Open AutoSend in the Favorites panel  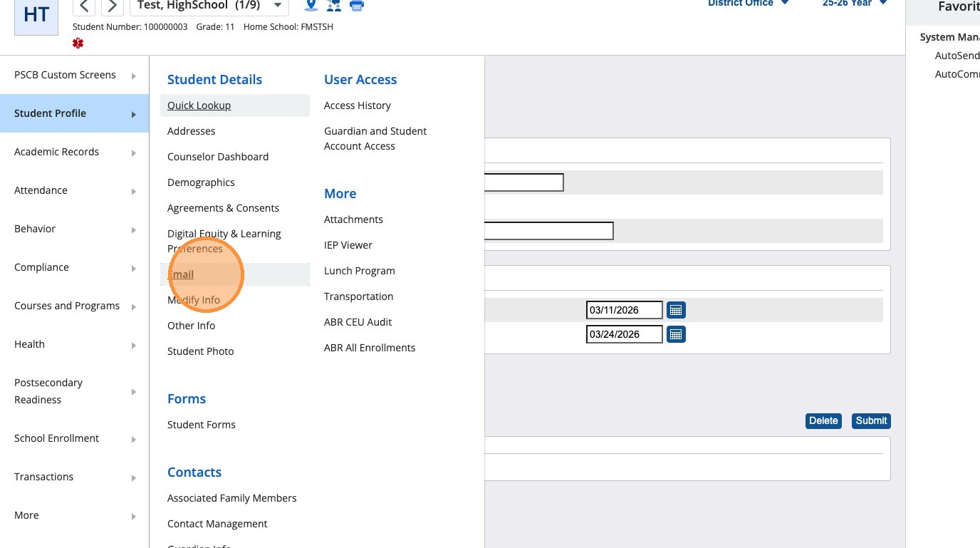[957, 56]
